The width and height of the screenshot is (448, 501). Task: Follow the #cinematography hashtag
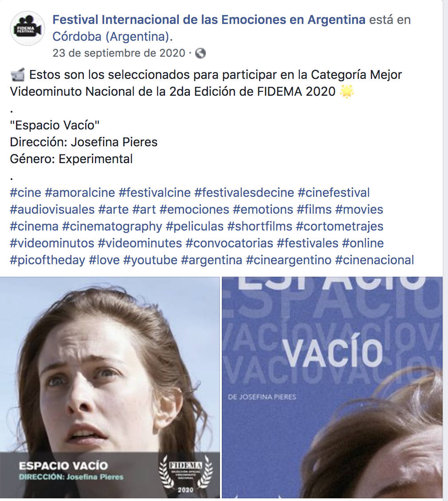(112, 226)
